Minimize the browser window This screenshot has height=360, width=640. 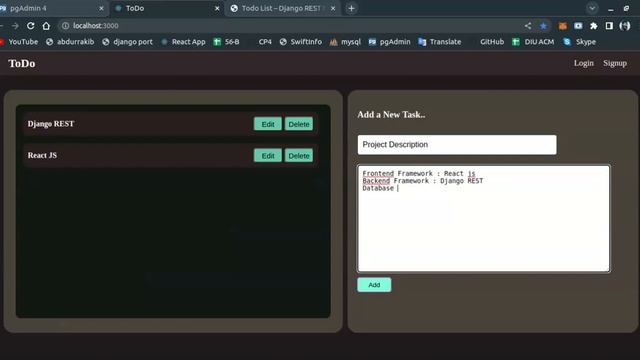coord(611,8)
